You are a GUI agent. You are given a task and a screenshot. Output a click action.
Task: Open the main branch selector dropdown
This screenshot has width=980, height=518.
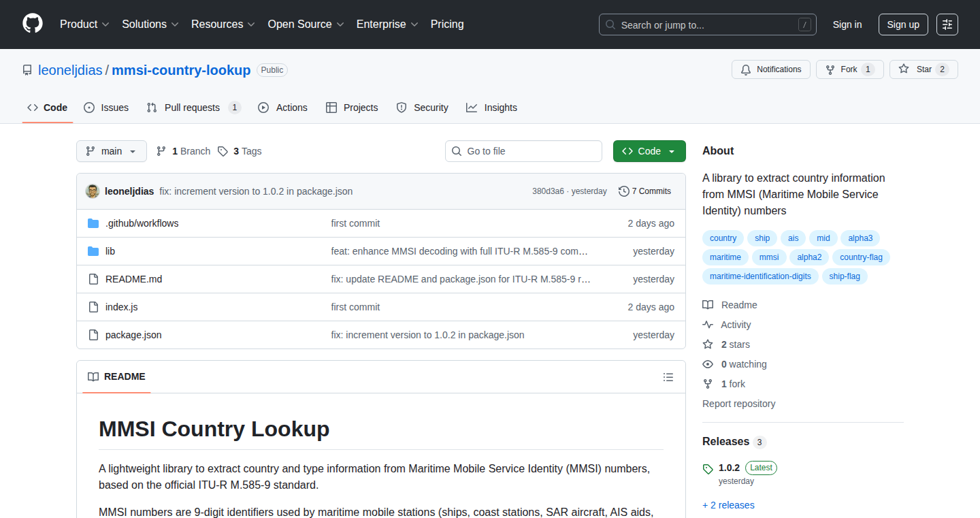pos(112,151)
